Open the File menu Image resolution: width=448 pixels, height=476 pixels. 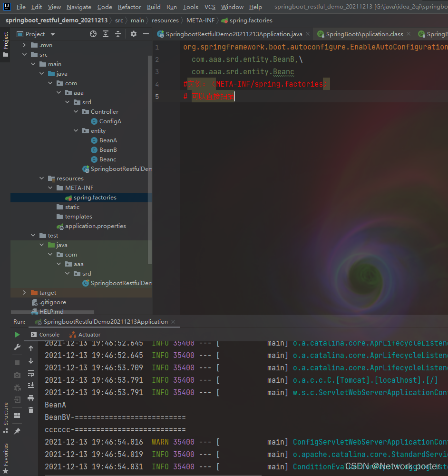pyautogui.click(x=21, y=7)
